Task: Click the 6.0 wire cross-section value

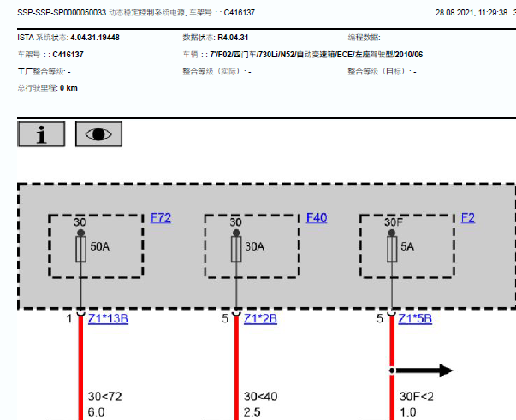Action: point(96,412)
